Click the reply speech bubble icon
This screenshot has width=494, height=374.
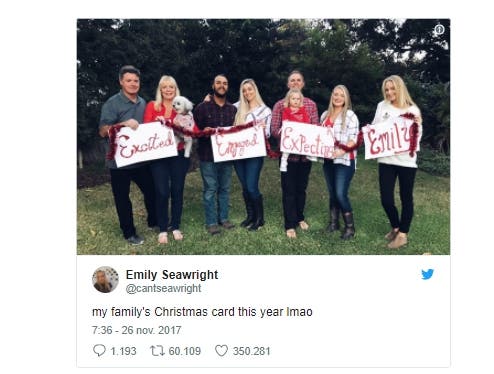tap(99, 350)
